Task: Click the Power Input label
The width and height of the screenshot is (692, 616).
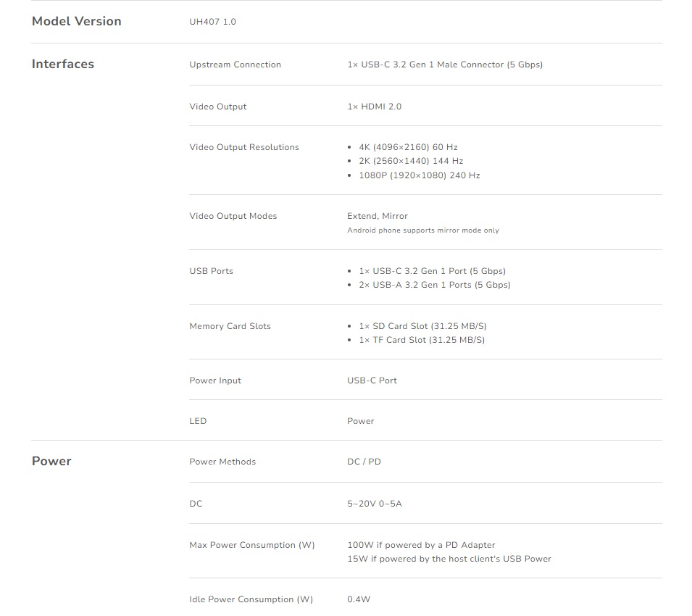Action: pyautogui.click(x=215, y=380)
